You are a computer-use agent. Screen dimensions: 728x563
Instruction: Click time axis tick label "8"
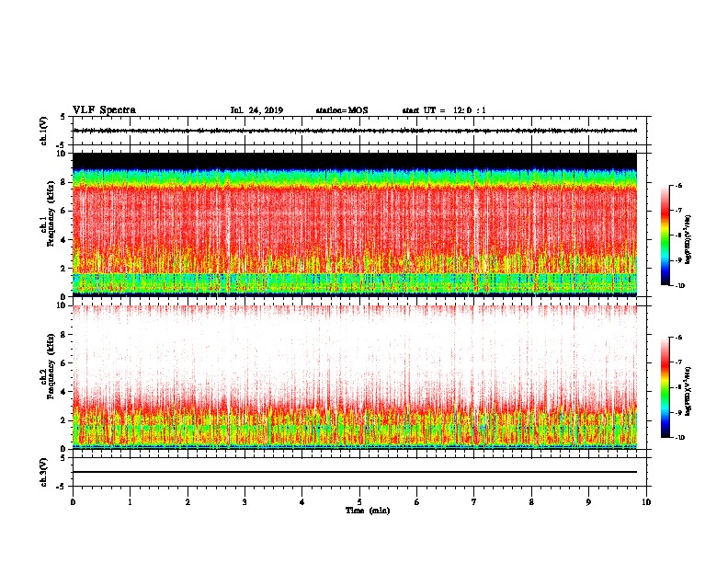point(531,502)
